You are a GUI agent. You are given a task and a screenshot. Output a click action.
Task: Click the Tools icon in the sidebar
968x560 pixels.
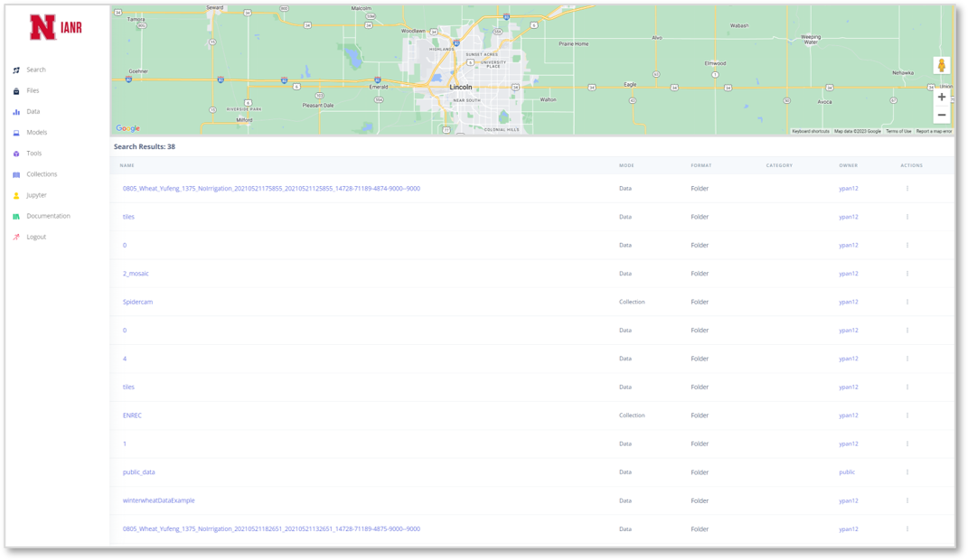tap(16, 154)
